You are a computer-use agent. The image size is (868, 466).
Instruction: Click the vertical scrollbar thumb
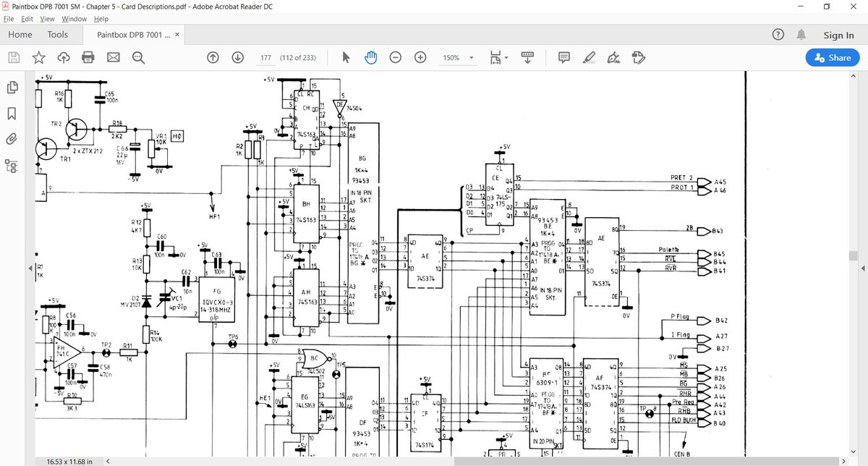(853, 256)
